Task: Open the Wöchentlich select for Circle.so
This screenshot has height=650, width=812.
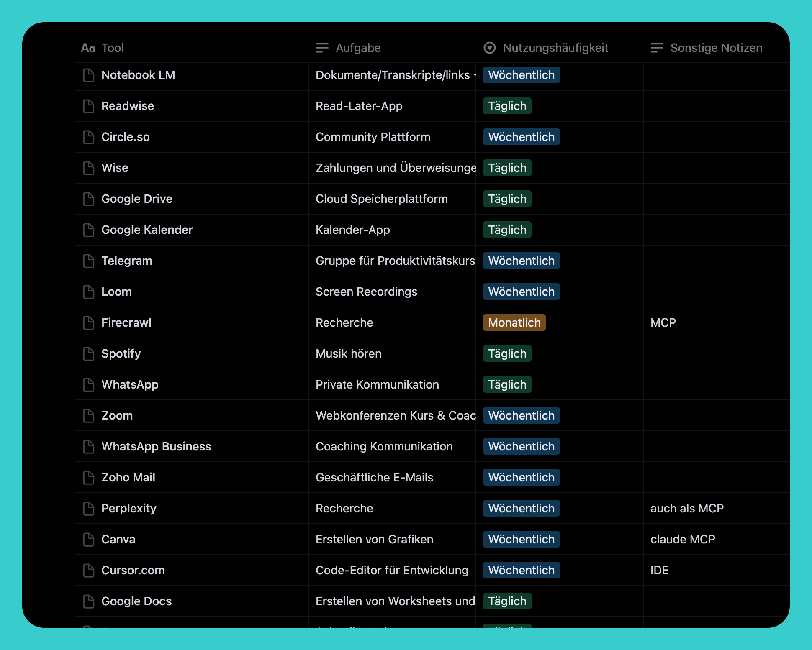Action: click(522, 137)
